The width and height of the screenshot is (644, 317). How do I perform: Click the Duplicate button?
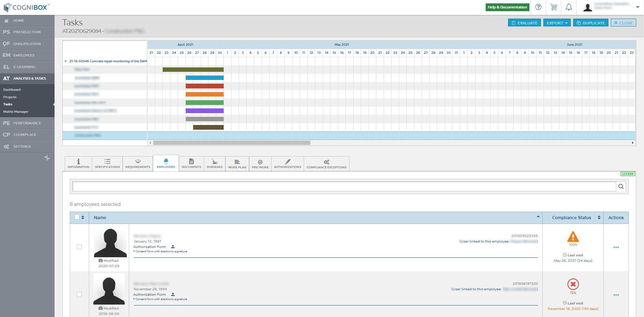[591, 23]
